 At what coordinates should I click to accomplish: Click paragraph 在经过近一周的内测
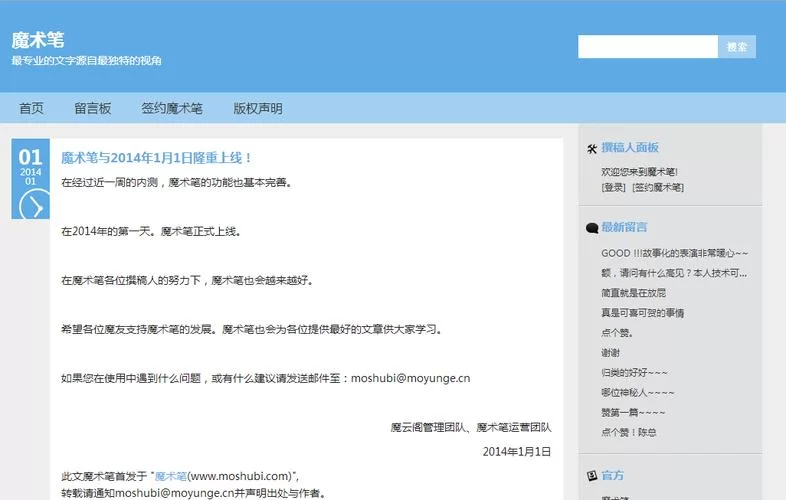tap(176, 183)
